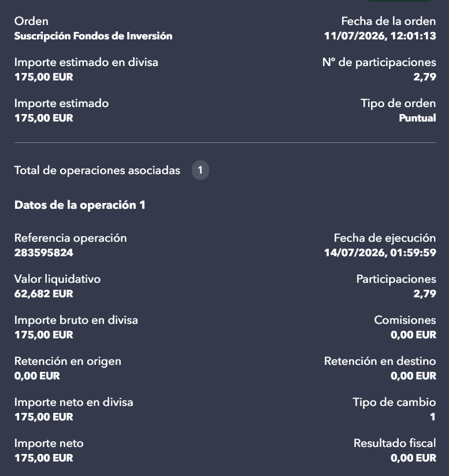Select the Importe bruto en divisa amount
449x476 pixels.
coord(43,335)
